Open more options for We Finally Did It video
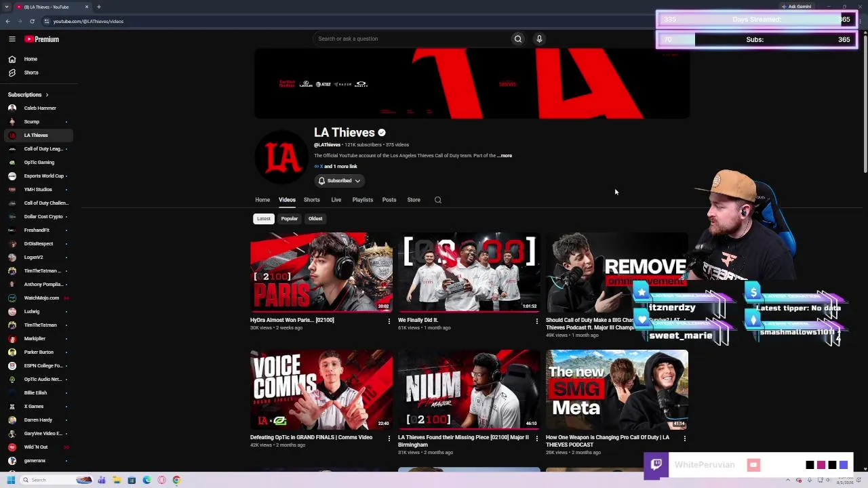This screenshot has height=488, width=868. point(537,321)
